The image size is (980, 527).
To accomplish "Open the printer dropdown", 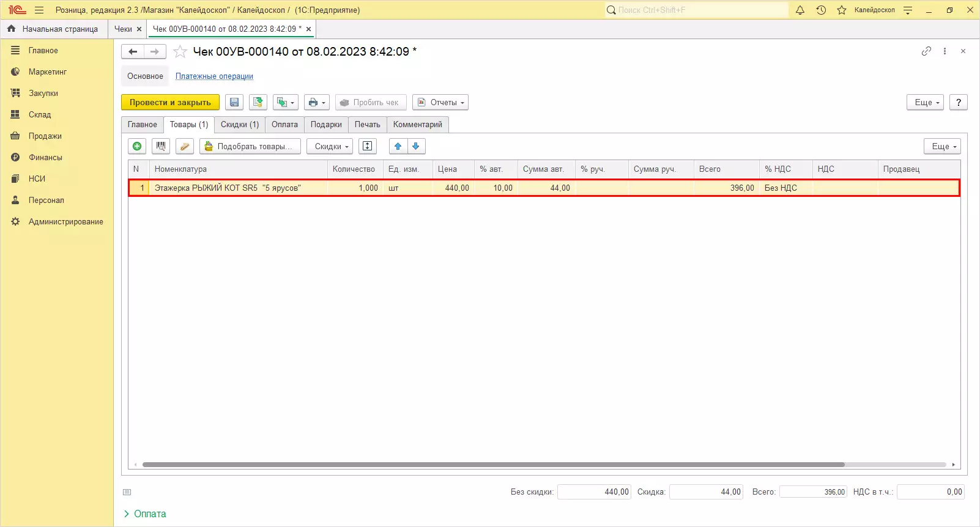I will click(316, 102).
